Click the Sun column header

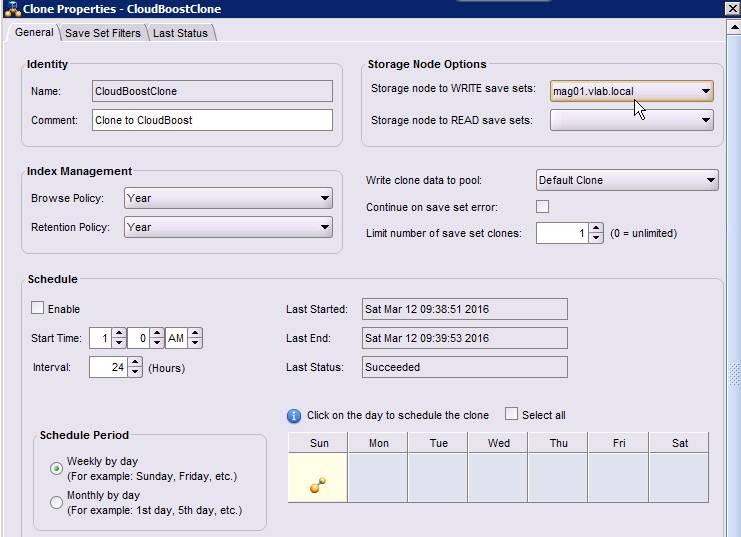[318, 443]
